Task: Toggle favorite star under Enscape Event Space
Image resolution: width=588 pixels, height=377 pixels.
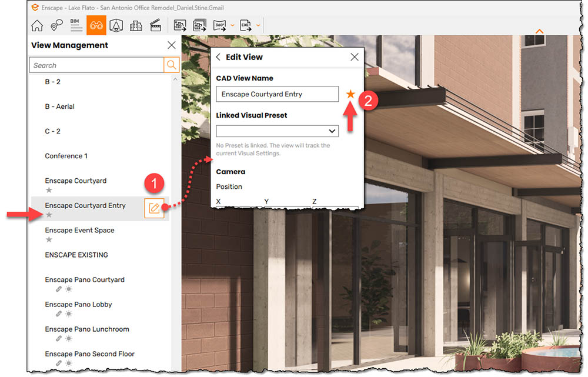Action: click(49, 240)
